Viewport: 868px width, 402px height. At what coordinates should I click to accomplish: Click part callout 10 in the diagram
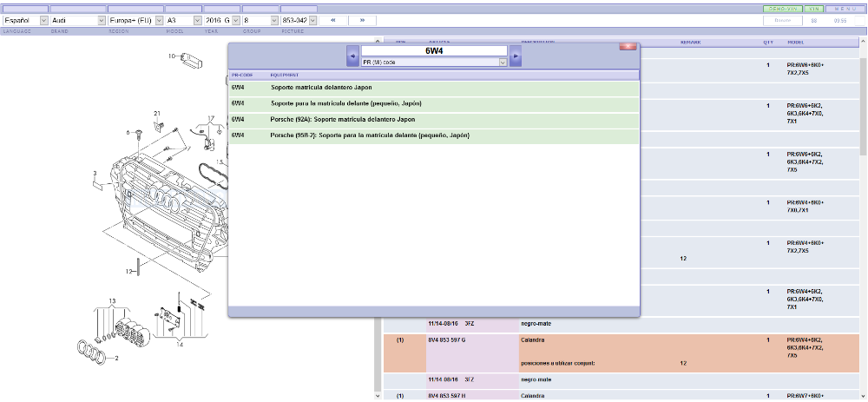[172, 56]
